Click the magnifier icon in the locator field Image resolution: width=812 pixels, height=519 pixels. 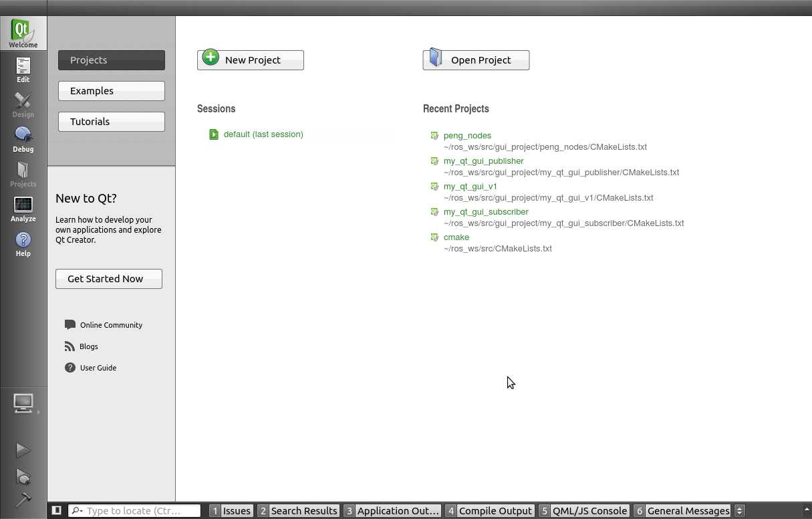pos(77,510)
